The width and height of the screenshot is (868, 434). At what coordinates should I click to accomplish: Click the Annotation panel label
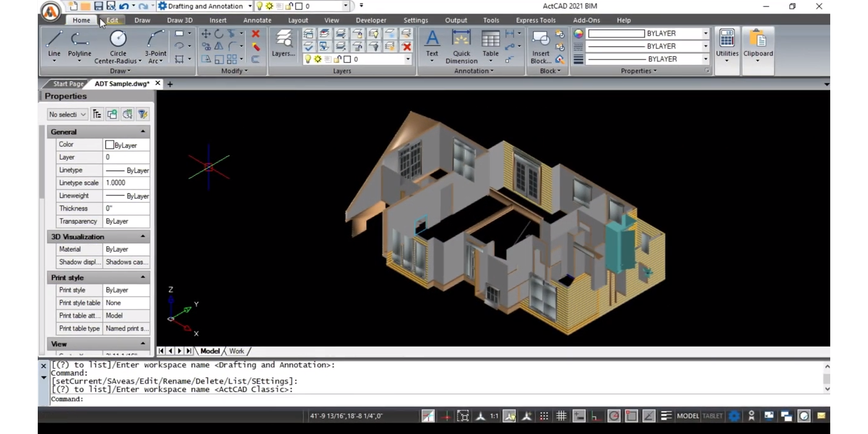(x=474, y=71)
